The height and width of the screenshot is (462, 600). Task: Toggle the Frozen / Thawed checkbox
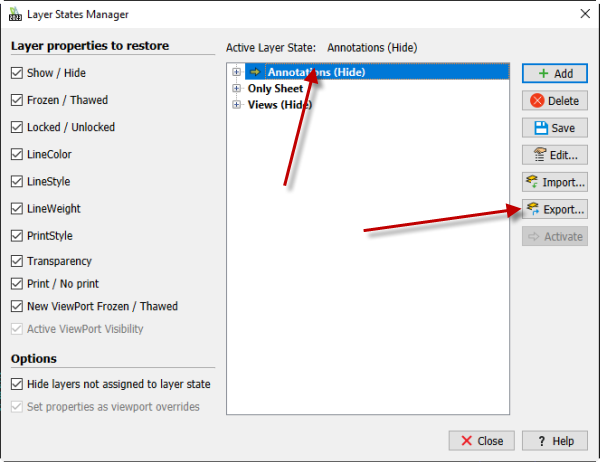point(17,100)
